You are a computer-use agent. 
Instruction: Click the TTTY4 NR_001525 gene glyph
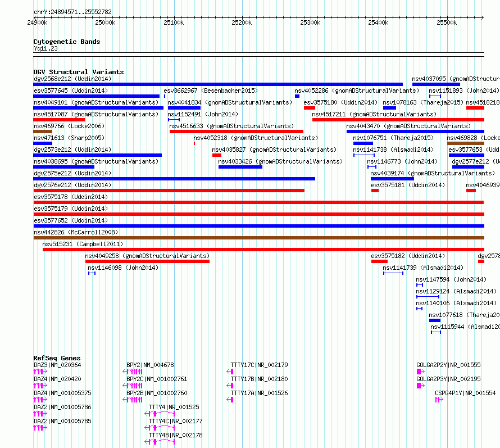[160, 414]
